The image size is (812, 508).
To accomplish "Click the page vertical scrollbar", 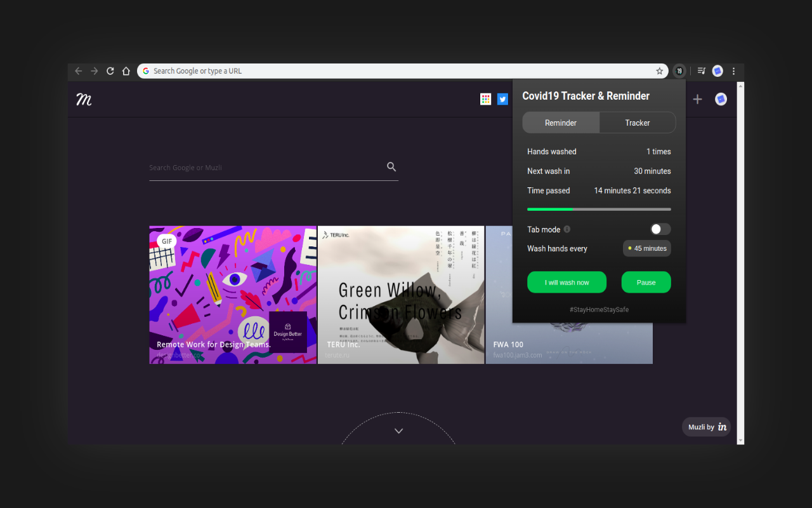I will click(x=740, y=262).
